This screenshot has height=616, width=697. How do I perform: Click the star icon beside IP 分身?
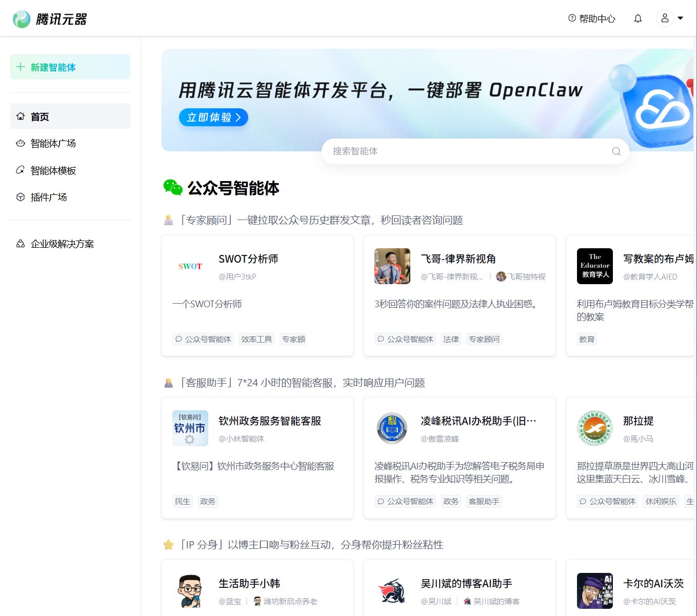click(x=168, y=545)
